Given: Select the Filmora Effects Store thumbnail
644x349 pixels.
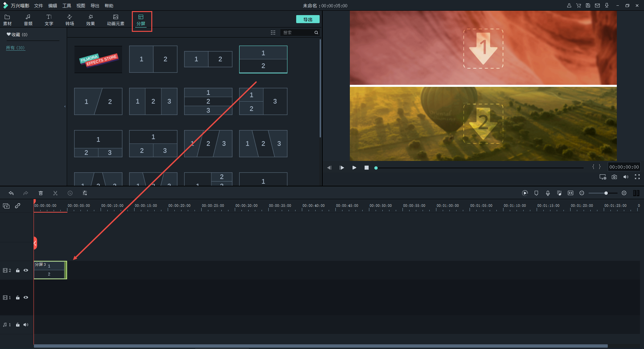Looking at the screenshot, I should coord(98,59).
